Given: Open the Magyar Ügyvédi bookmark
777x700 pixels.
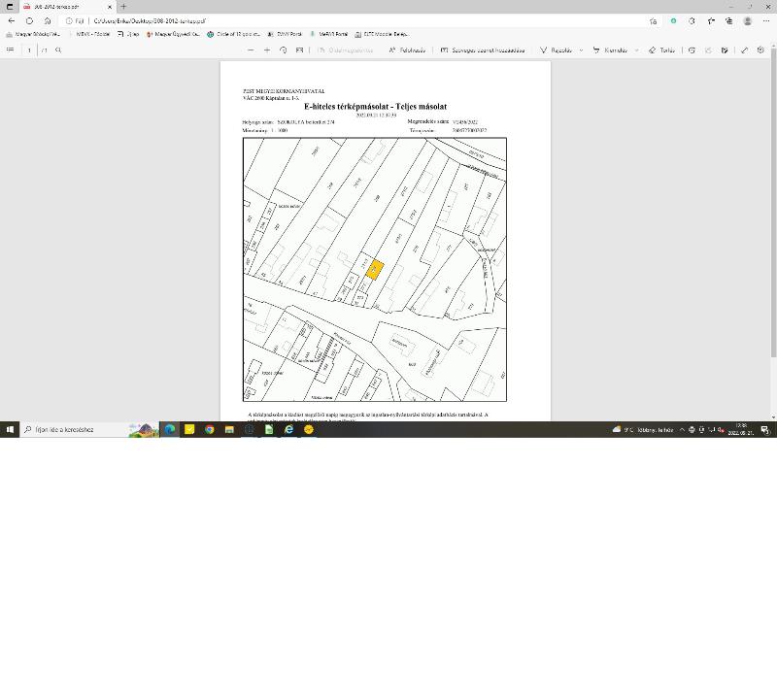Looking at the screenshot, I should coord(173,34).
